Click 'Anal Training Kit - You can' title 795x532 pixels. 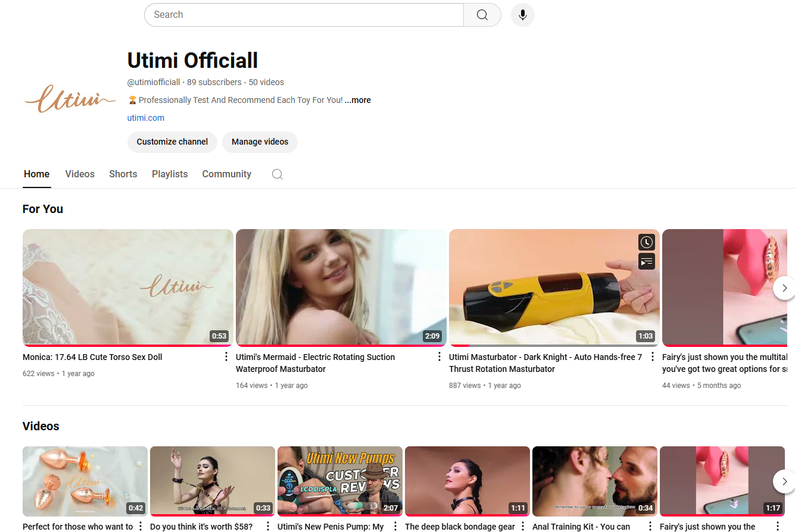click(x=581, y=527)
